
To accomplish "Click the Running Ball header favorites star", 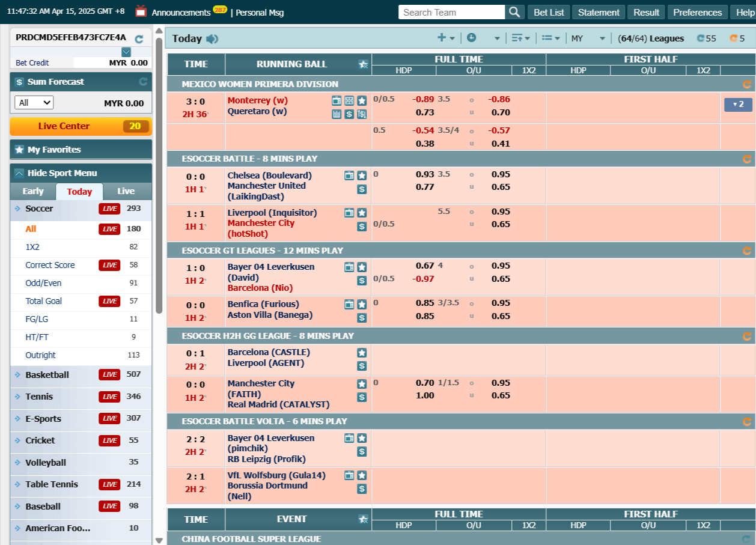I will click(363, 64).
